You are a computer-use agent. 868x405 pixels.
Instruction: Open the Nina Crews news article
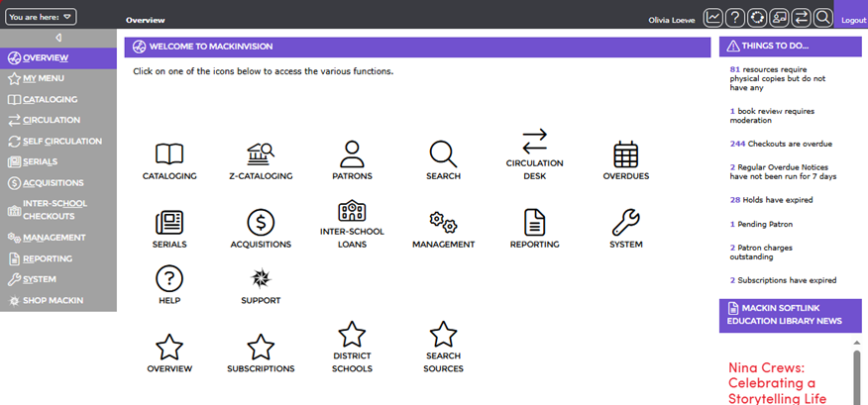[777, 383]
